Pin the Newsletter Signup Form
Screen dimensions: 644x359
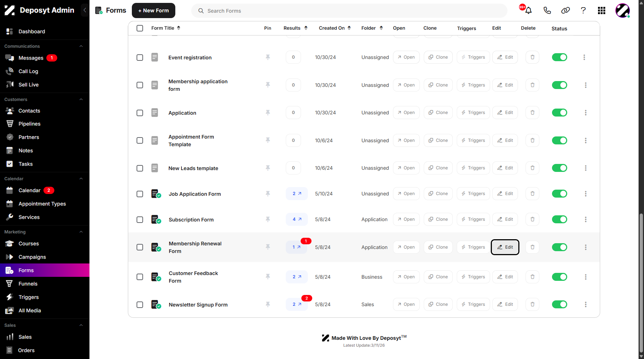coord(268,304)
